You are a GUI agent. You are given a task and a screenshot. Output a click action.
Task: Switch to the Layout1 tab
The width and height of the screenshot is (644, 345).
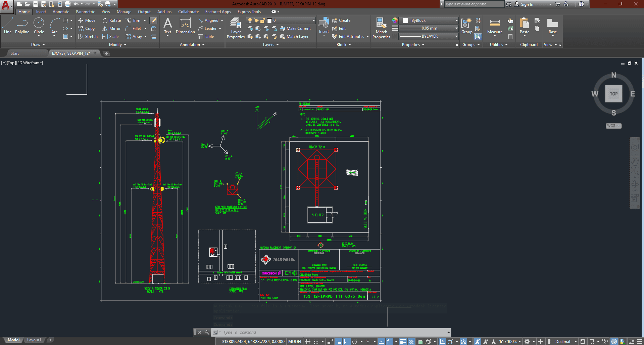click(34, 340)
